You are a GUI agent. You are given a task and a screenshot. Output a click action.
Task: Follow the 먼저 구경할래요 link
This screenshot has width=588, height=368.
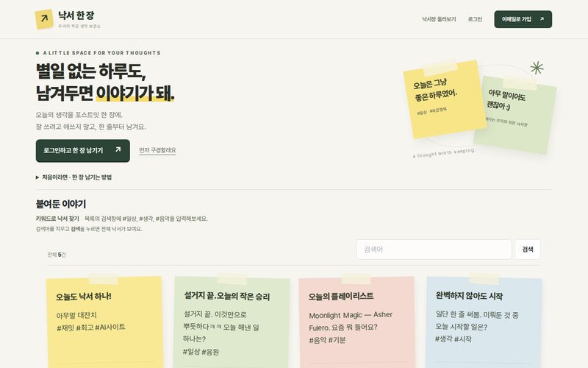pos(157,150)
